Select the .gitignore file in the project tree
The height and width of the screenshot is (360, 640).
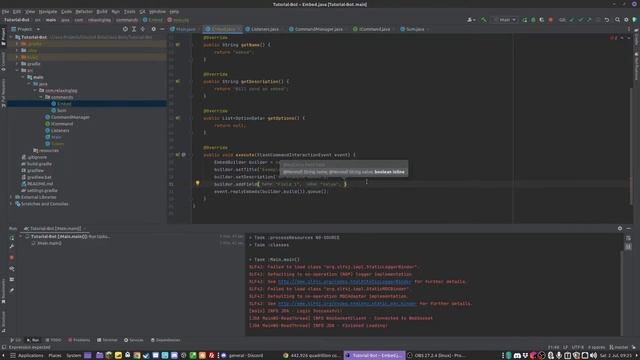[x=34, y=157]
